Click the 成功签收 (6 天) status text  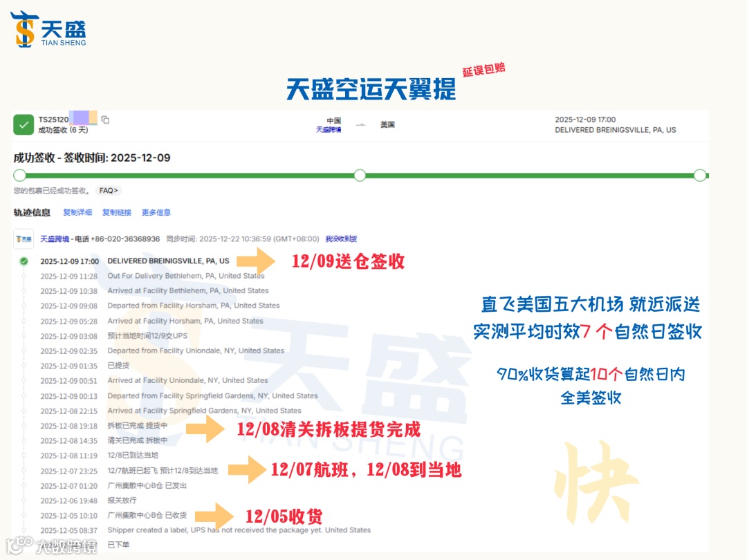64,130
